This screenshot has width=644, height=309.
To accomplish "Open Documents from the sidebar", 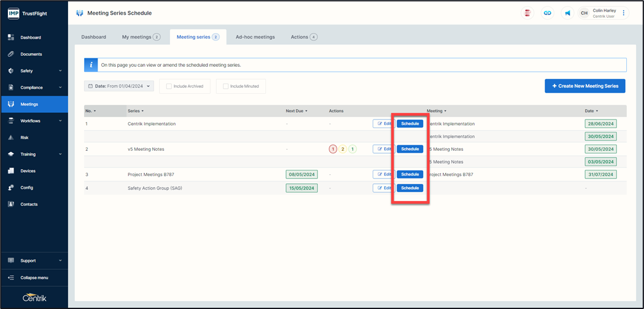I will pyautogui.click(x=31, y=54).
